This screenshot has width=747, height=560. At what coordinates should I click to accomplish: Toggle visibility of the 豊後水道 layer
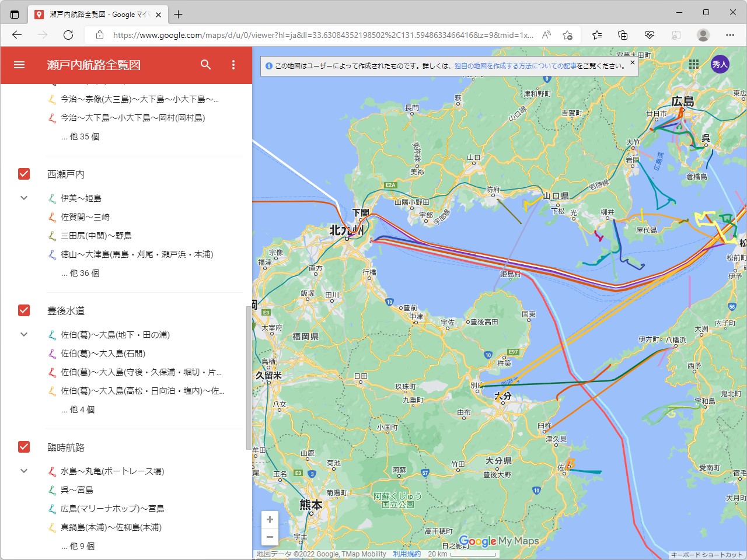(x=23, y=310)
